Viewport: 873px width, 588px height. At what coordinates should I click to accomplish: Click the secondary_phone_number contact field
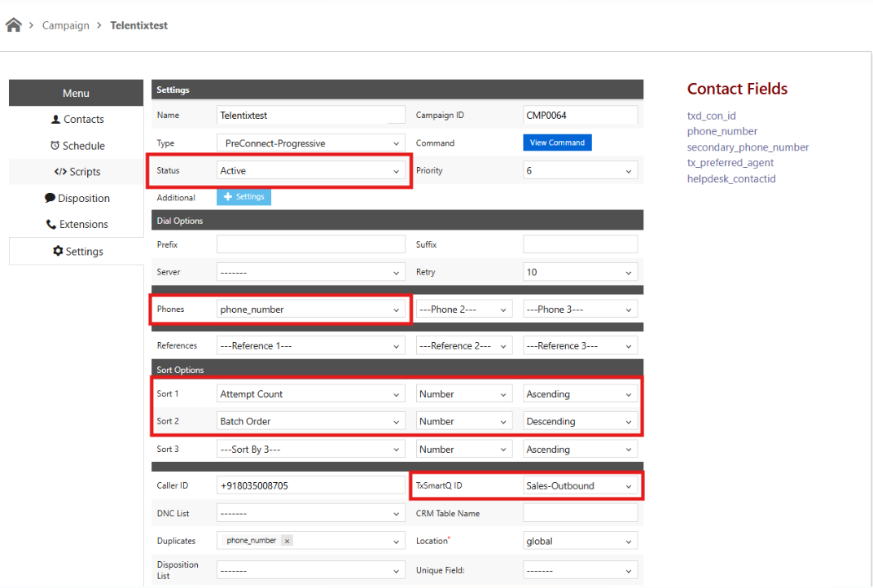[x=748, y=147]
